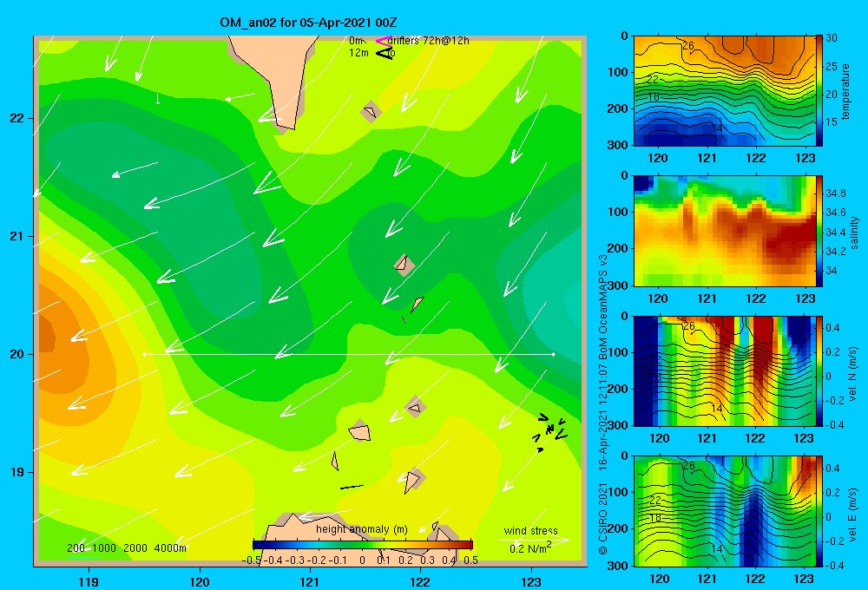
Task: Click the '34.8' tick on salinity scale
Action: click(835, 193)
